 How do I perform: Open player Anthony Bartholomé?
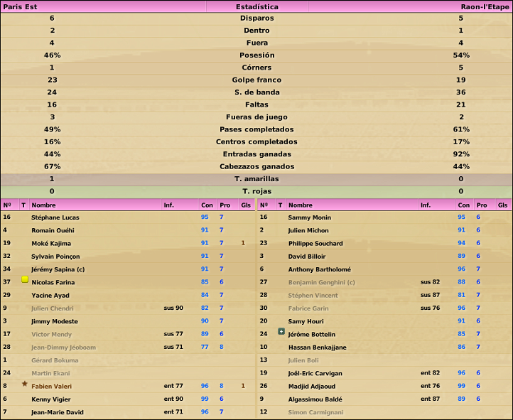tap(319, 269)
